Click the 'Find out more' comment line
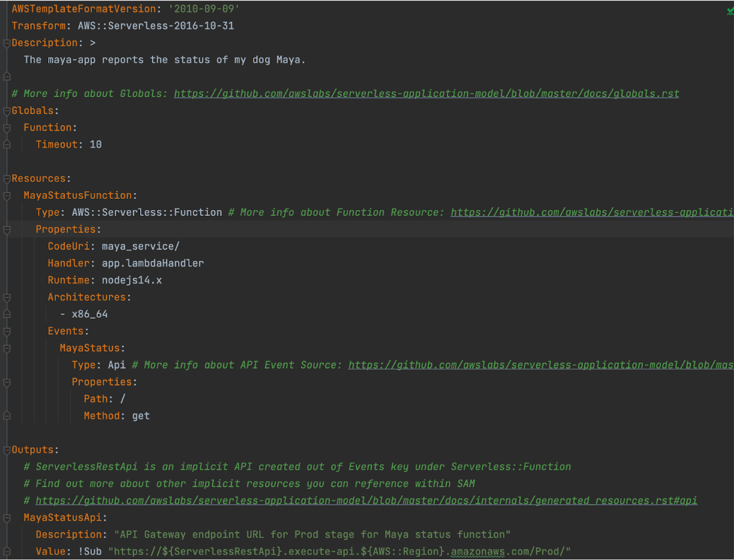Image resolution: width=734 pixels, height=560 pixels. click(249, 484)
